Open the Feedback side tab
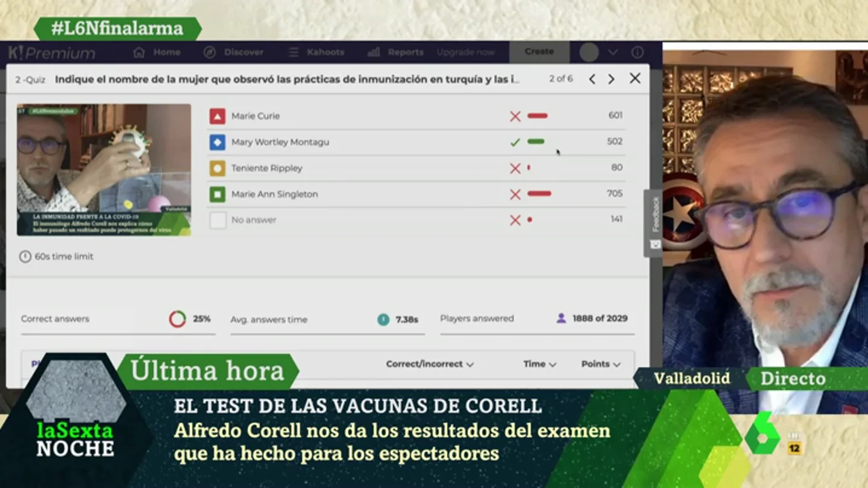The image size is (868, 488). [x=655, y=223]
